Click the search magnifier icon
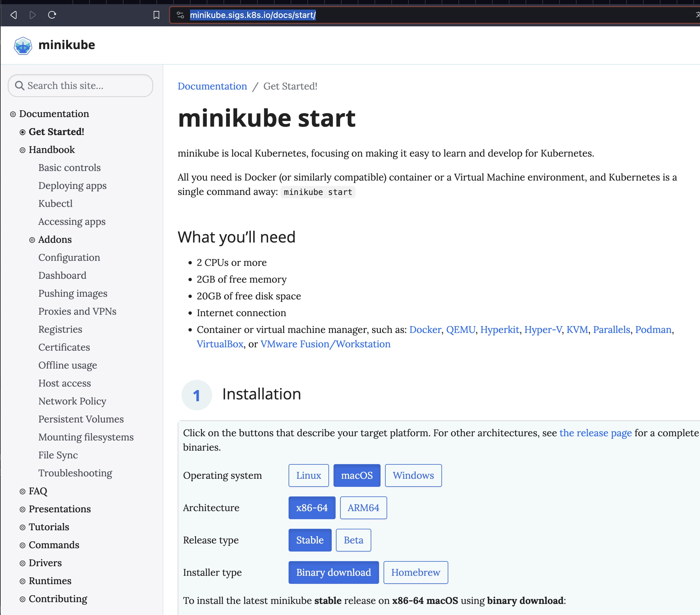The image size is (700, 615). pos(19,86)
